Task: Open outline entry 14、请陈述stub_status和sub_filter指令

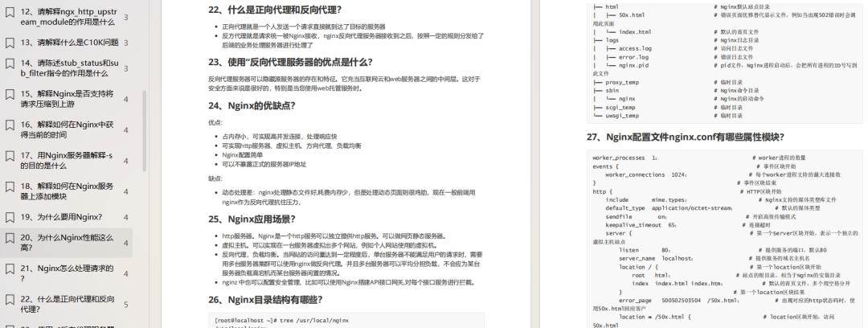Action: pyautogui.click(x=69, y=68)
